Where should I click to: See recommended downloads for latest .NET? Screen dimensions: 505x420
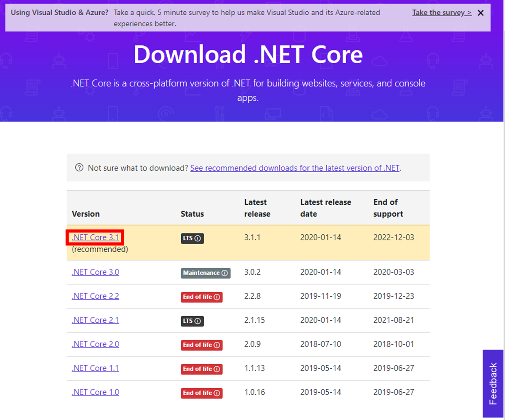click(295, 168)
